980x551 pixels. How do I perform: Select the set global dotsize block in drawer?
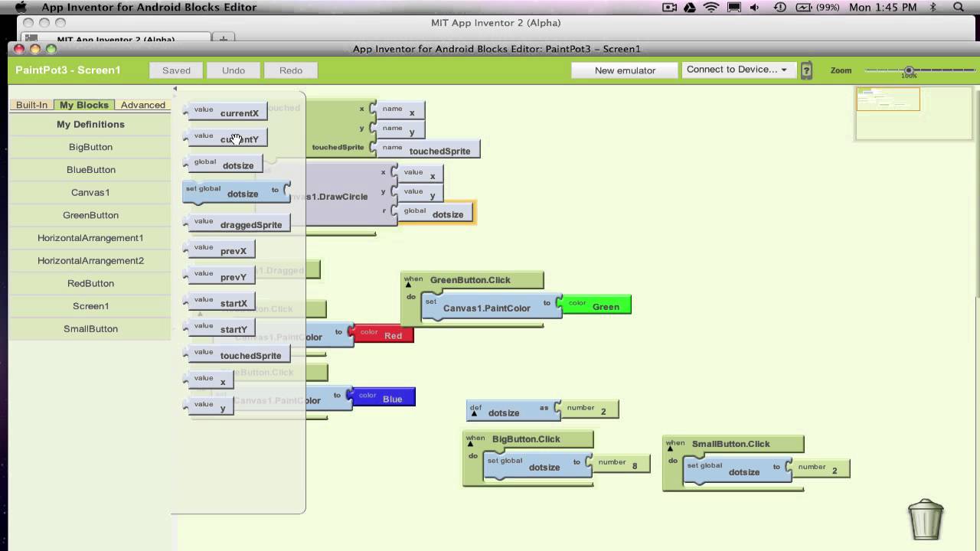[237, 192]
